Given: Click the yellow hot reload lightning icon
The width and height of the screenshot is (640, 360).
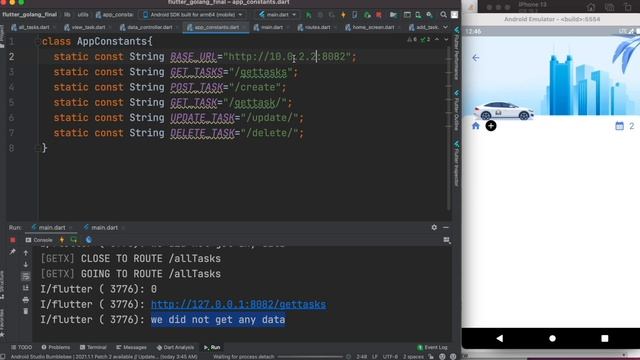Looking at the screenshot, I should point(343,15).
